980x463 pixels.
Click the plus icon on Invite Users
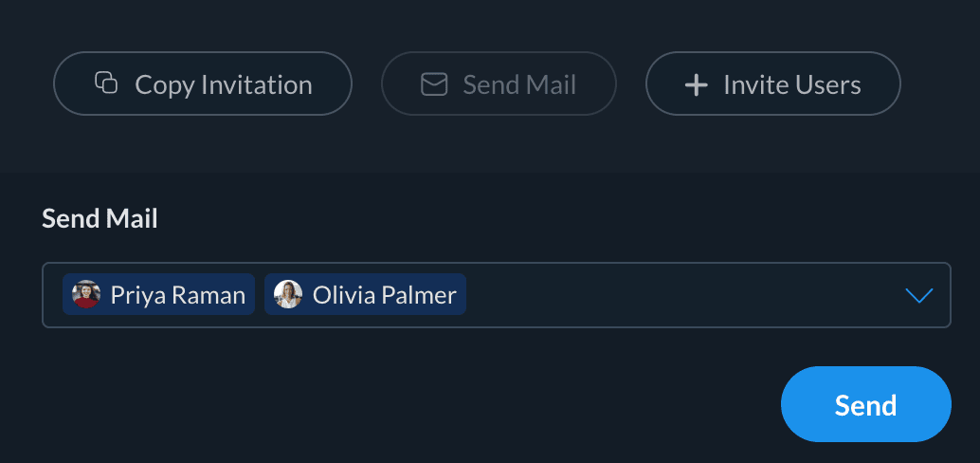pos(697,85)
